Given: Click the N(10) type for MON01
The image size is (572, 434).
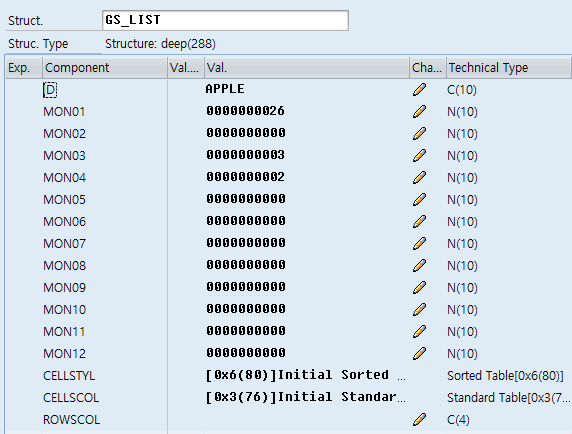Looking at the screenshot, I should point(462,112).
